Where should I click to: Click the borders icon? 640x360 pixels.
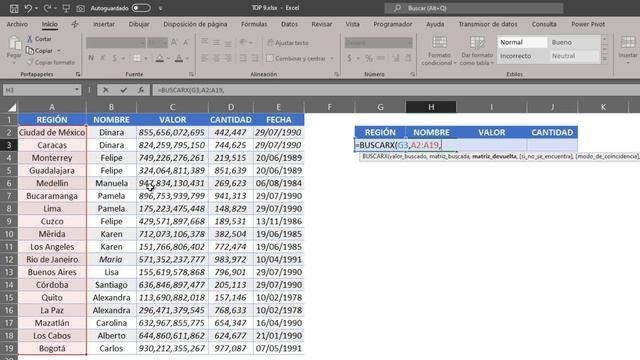pyautogui.click(x=137, y=58)
